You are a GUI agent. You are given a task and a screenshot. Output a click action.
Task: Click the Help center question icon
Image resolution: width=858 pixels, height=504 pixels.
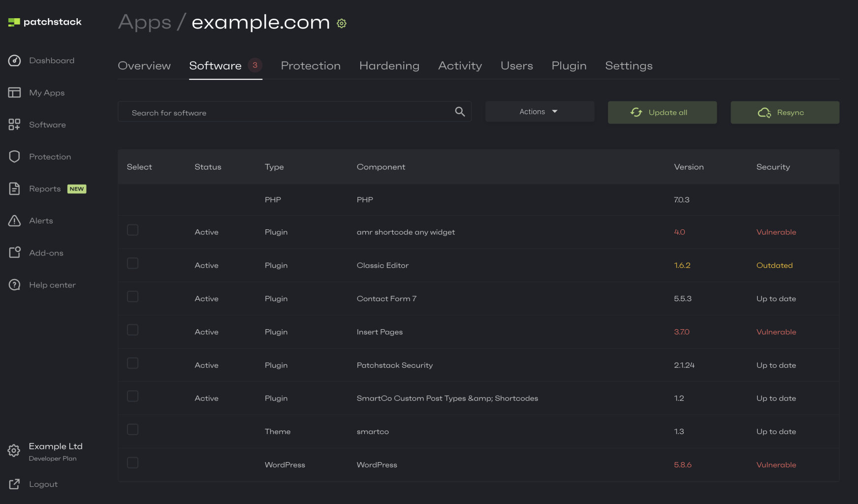point(15,285)
